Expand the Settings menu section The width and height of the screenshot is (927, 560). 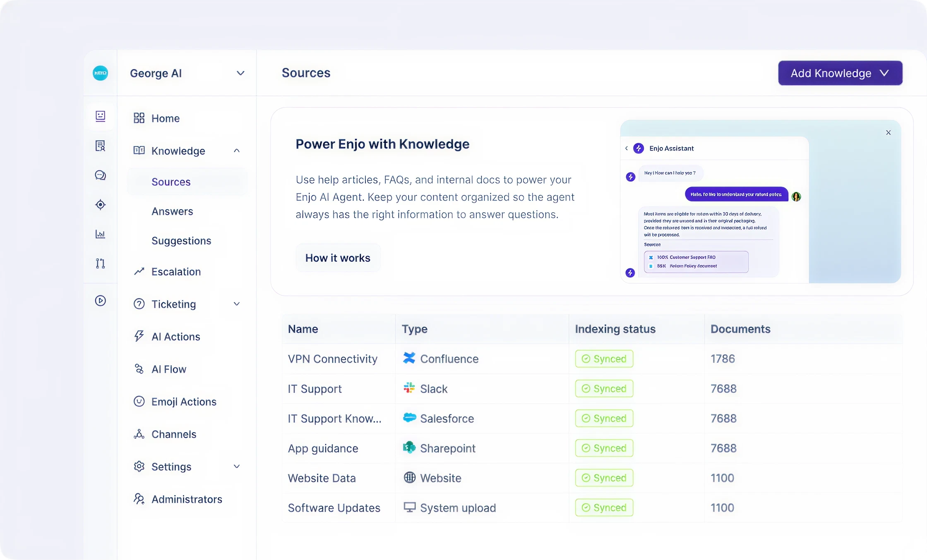pos(236,467)
